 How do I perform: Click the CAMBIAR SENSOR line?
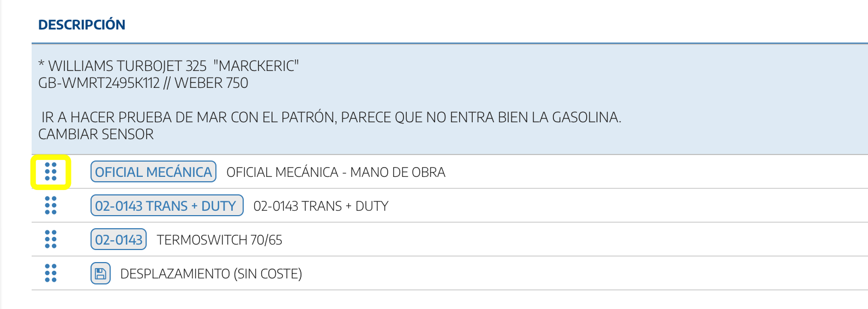[96, 134]
